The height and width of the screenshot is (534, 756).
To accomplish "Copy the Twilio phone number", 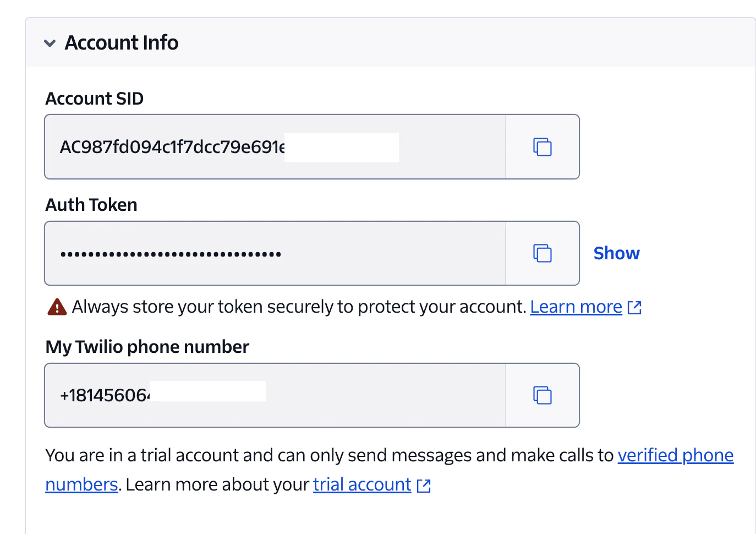I will [543, 395].
